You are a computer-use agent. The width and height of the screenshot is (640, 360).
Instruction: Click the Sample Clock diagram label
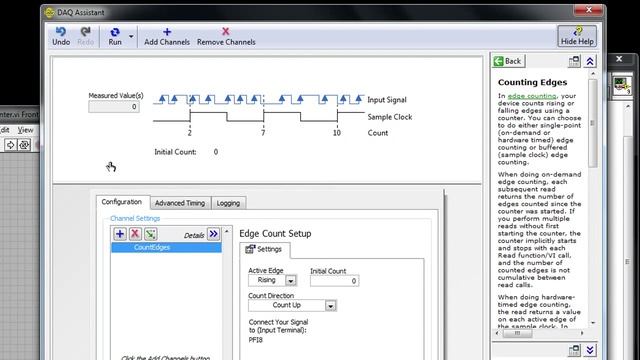coord(390,117)
